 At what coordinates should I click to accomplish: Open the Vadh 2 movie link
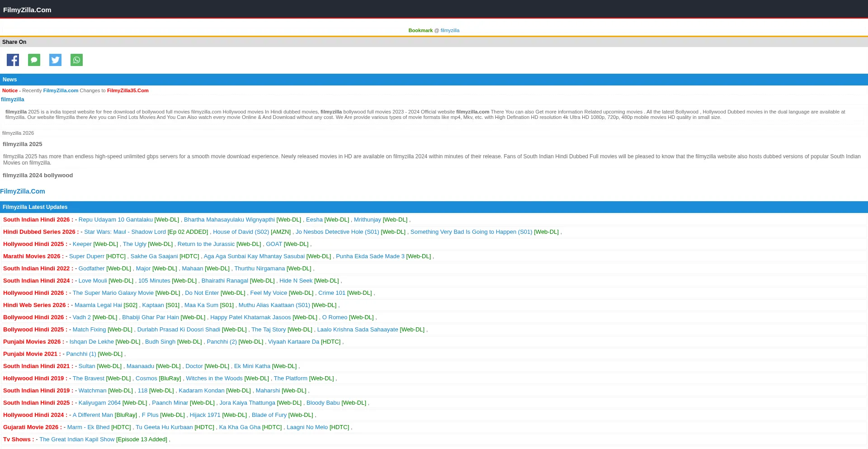pos(82,317)
